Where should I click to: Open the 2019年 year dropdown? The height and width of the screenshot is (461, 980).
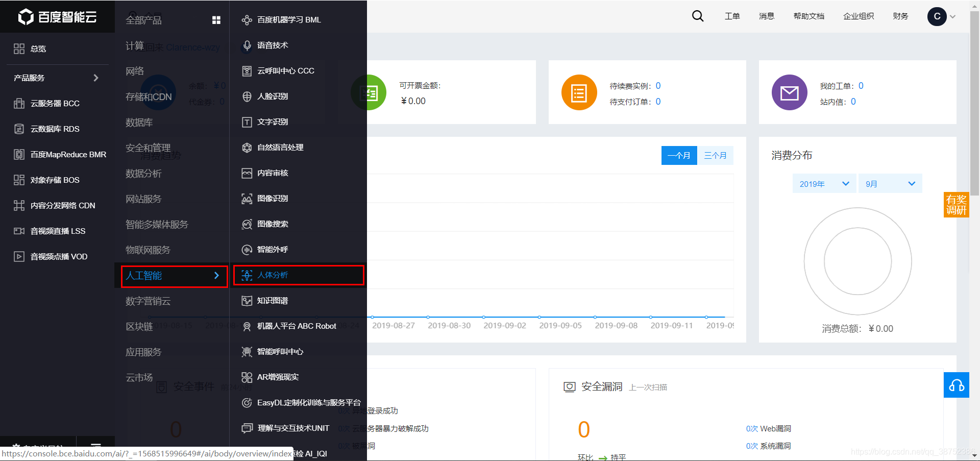click(x=824, y=184)
